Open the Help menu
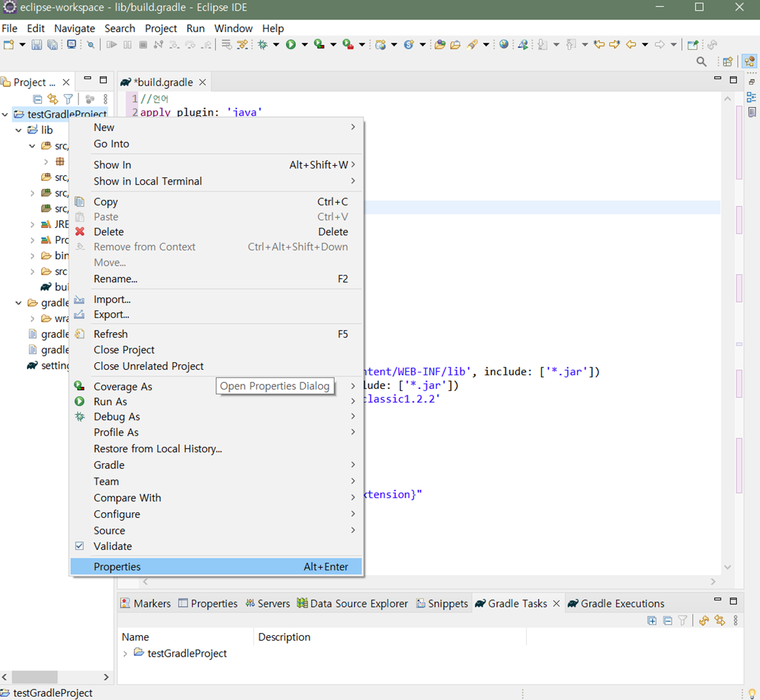The height and width of the screenshot is (700, 760). pyautogui.click(x=273, y=29)
